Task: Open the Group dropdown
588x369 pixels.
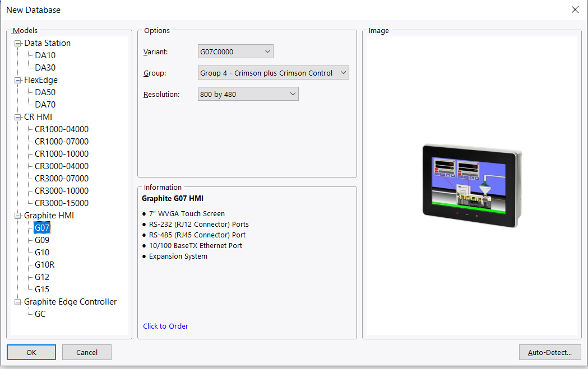Action: [x=274, y=73]
